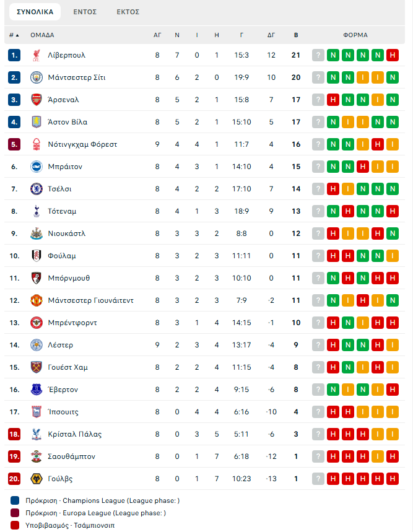The width and height of the screenshot is (413, 532).
Task: Click the Chelsea lion crest icon
Action: [x=37, y=189]
